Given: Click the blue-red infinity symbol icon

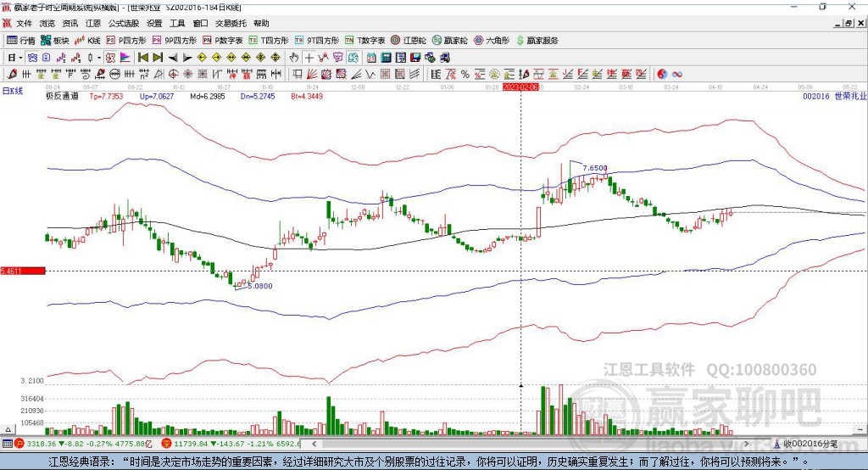Looking at the screenshot, I should coord(677,75).
